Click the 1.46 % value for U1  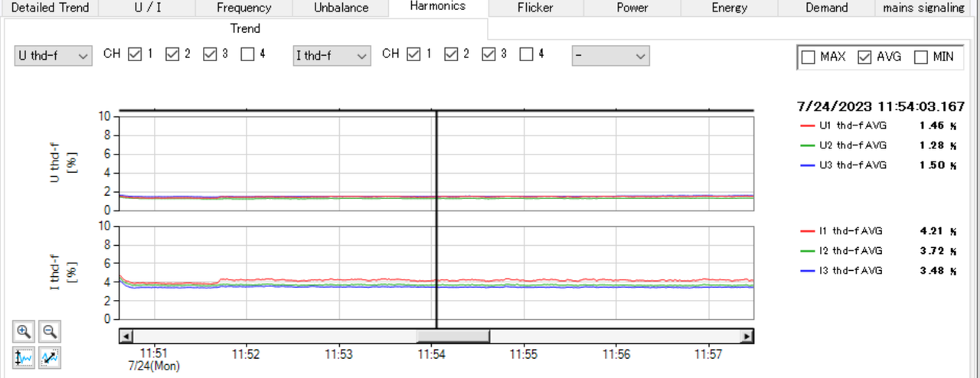tap(939, 125)
